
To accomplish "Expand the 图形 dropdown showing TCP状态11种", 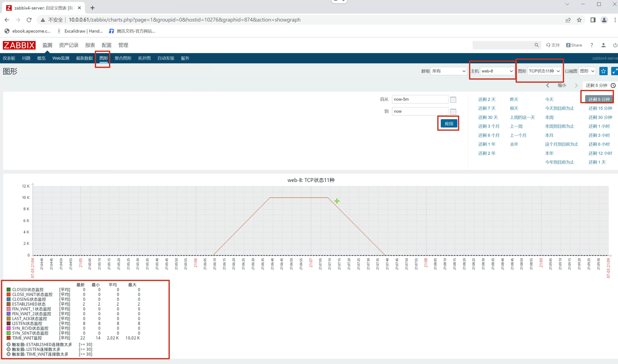I will [x=544, y=71].
